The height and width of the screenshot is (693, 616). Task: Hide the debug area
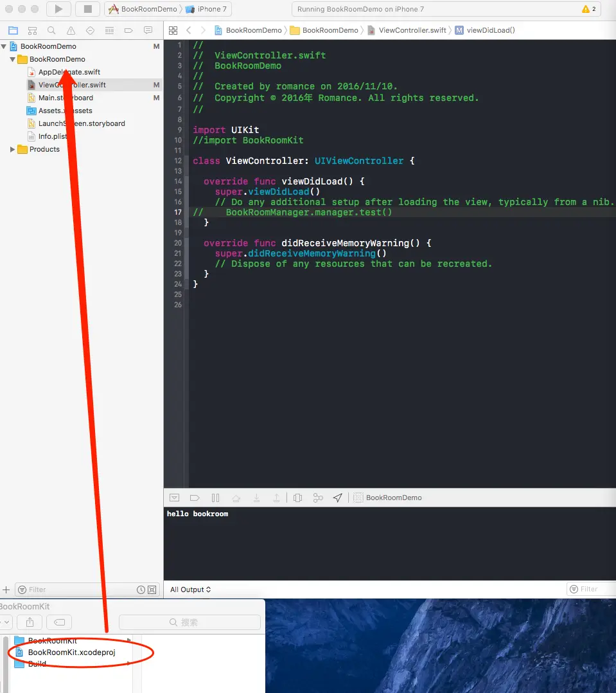[175, 498]
